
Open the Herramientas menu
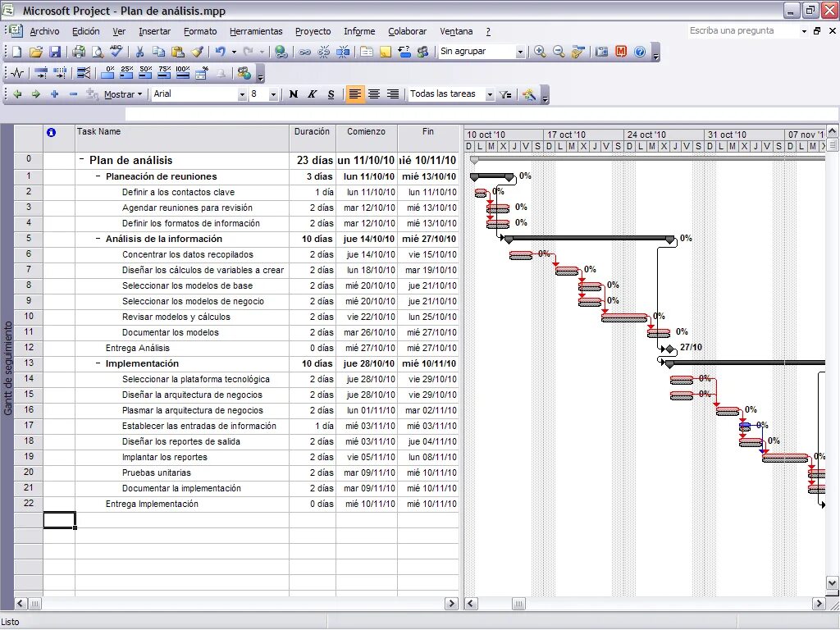click(256, 32)
